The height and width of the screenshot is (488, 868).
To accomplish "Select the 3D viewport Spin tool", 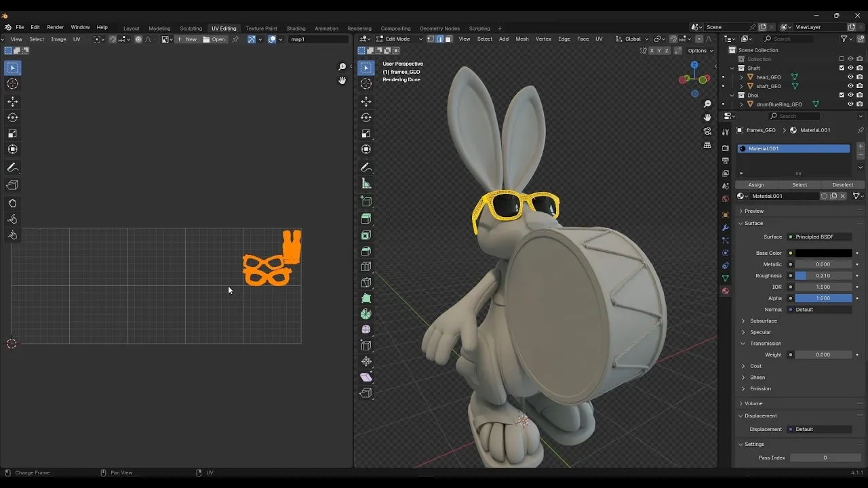I will click(x=366, y=314).
